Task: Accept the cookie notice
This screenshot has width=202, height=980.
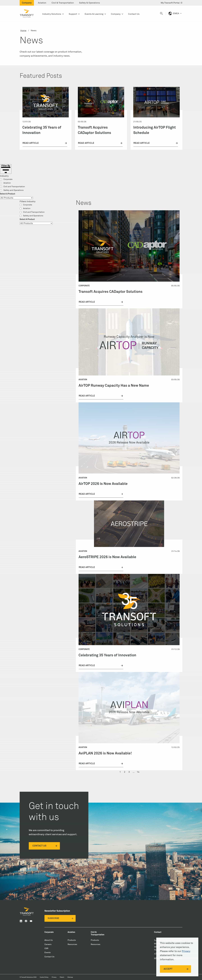Action: [175, 969]
